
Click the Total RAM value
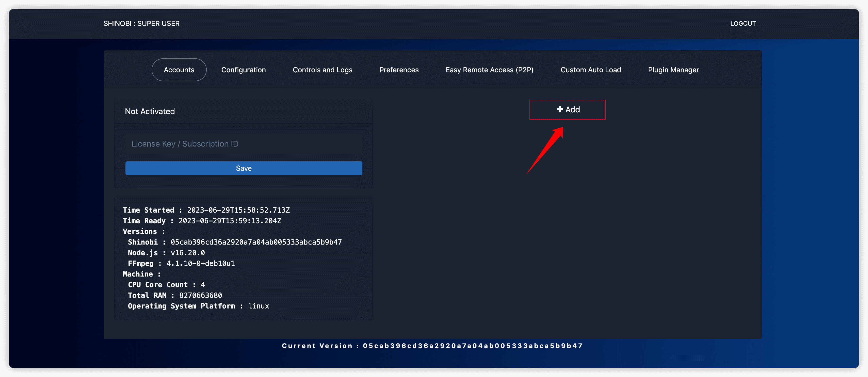click(x=200, y=296)
